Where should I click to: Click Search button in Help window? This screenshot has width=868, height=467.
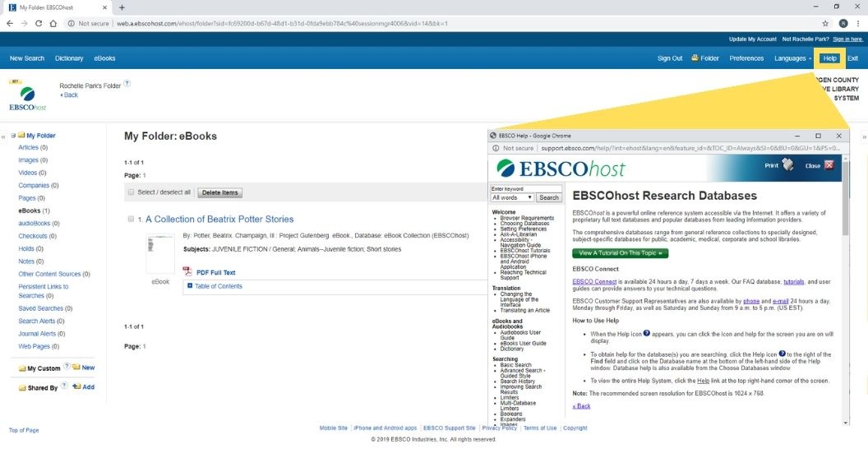tap(548, 197)
